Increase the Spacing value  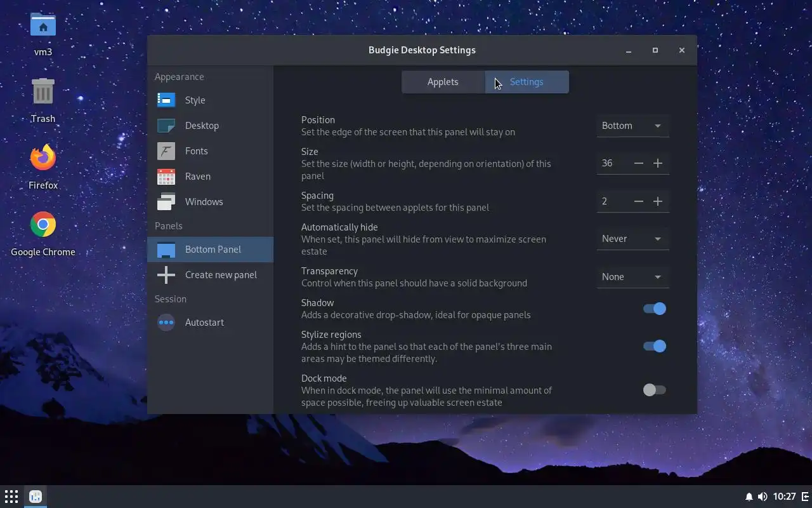pyautogui.click(x=658, y=201)
